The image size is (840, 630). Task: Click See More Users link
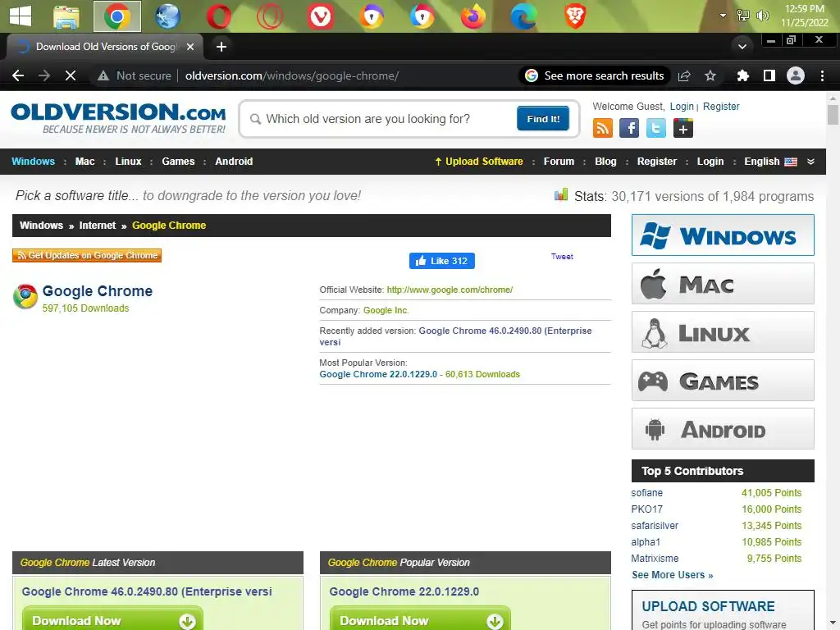pos(673,575)
